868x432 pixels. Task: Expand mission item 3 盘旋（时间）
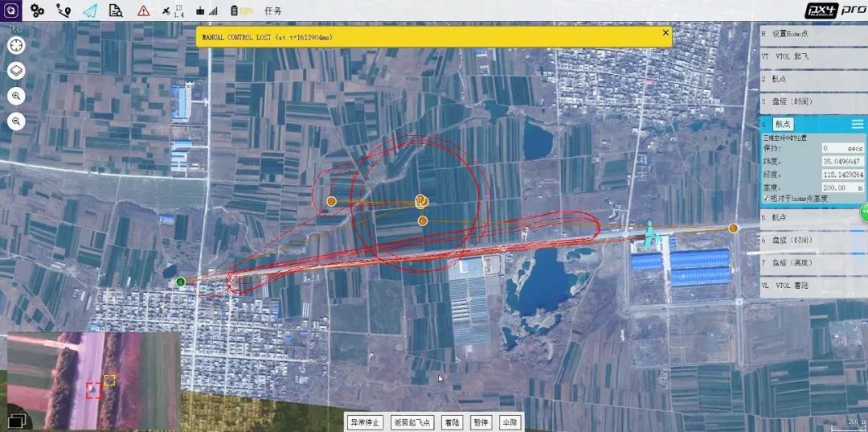pos(812,102)
